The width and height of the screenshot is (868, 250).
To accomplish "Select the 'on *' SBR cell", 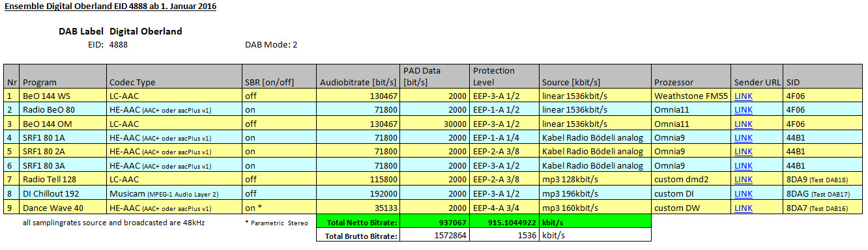I will pyautogui.click(x=280, y=207).
